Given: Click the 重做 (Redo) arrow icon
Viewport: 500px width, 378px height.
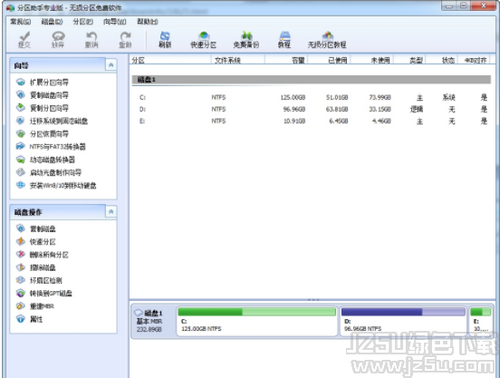Looking at the screenshot, I should pos(125,39).
